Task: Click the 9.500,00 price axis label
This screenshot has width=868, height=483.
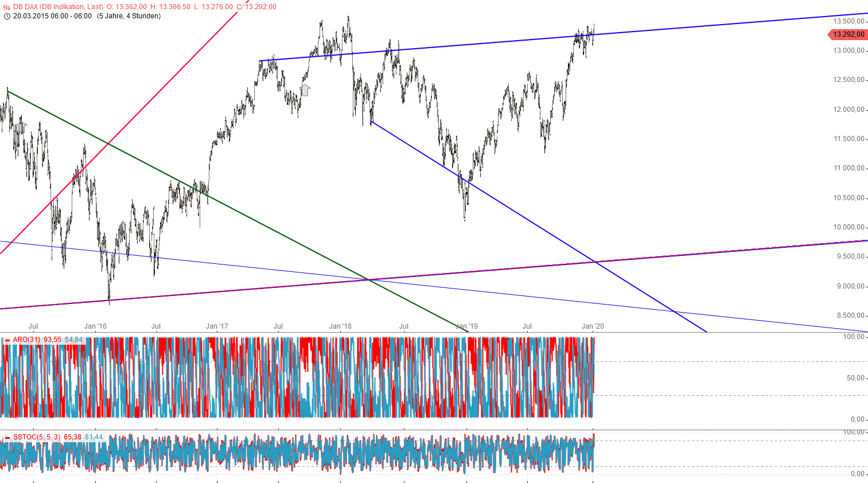Action: point(850,256)
